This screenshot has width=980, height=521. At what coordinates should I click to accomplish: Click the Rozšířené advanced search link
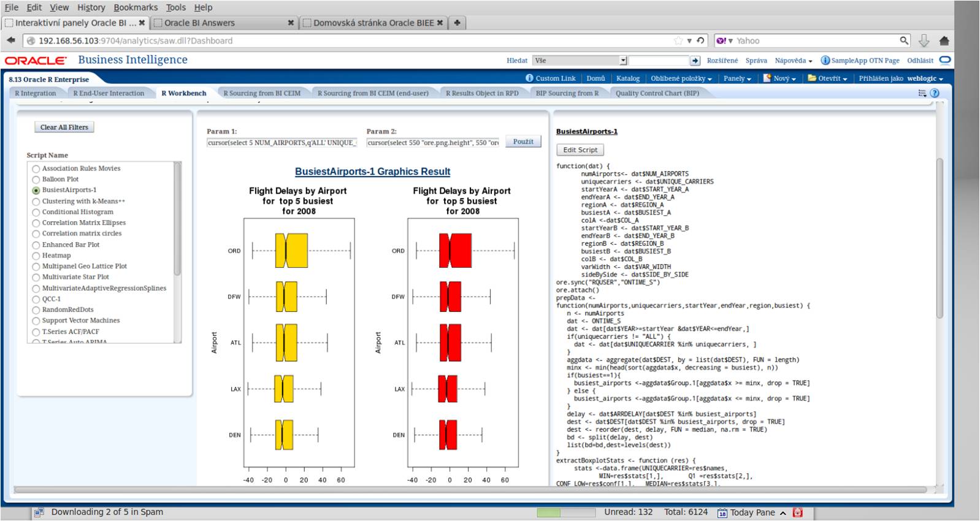[722, 61]
